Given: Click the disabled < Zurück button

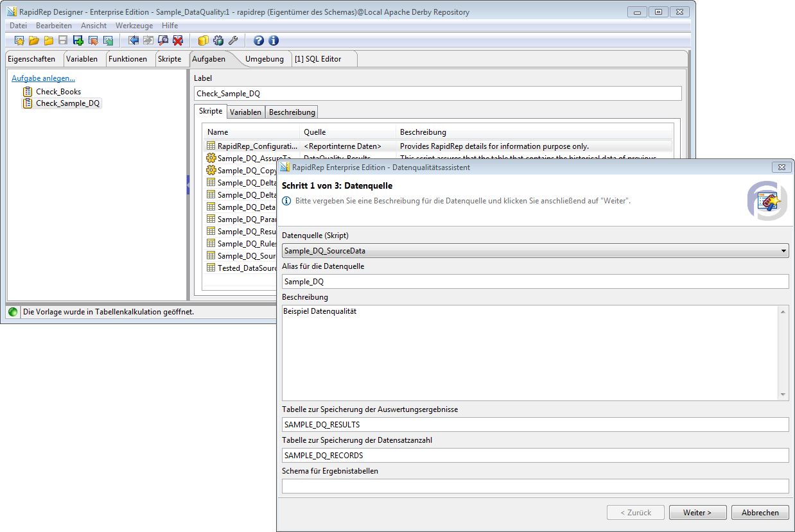Looking at the screenshot, I should [x=636, y=513].
